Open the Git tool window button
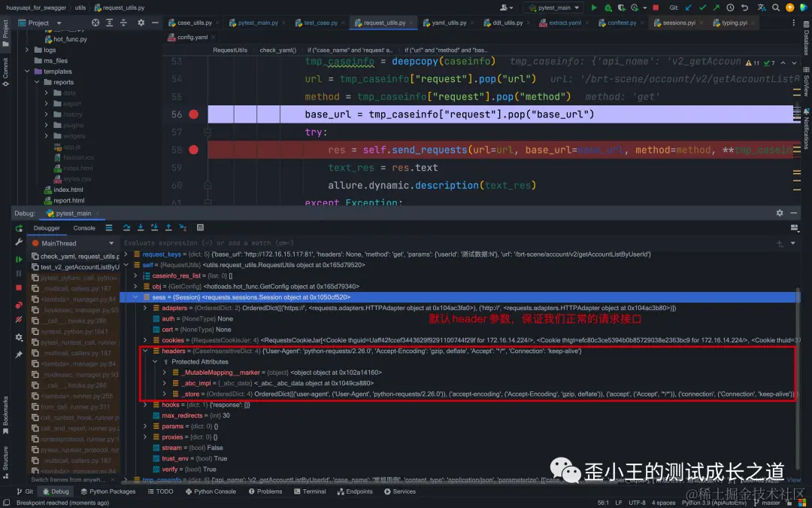This screenshot has height=508, width=812. pyautogui.click(x=24, y=491)
